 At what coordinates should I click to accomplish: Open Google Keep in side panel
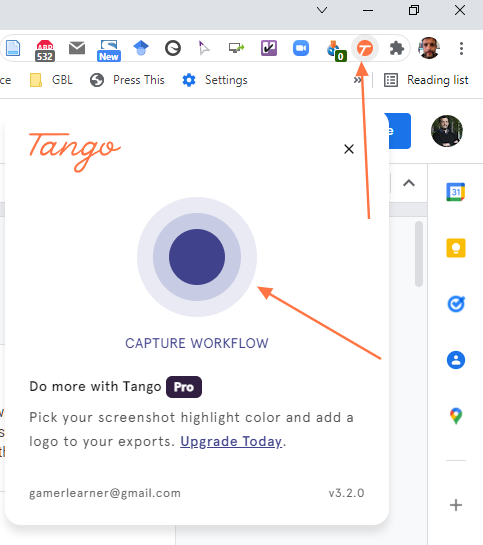456,248
